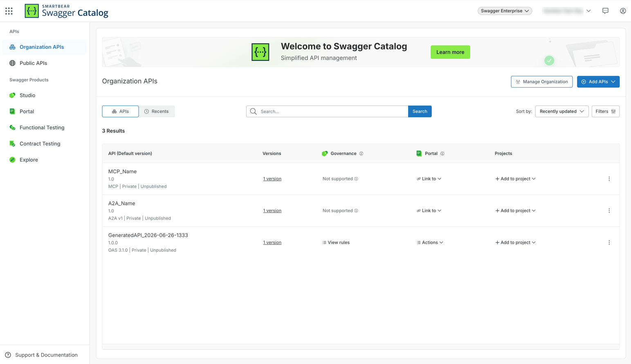Expand Add to project for MCP_Name
Image resolution: width=631 pixels, height=364 pixels.
515,179
